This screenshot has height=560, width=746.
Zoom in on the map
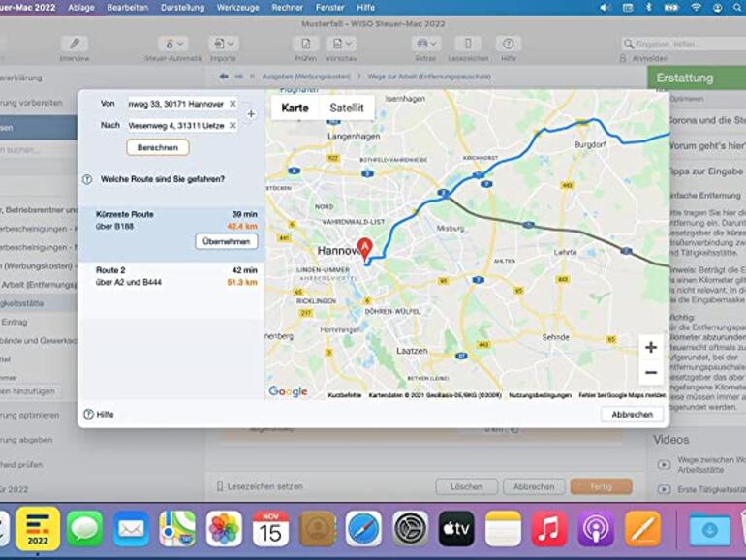651,347
